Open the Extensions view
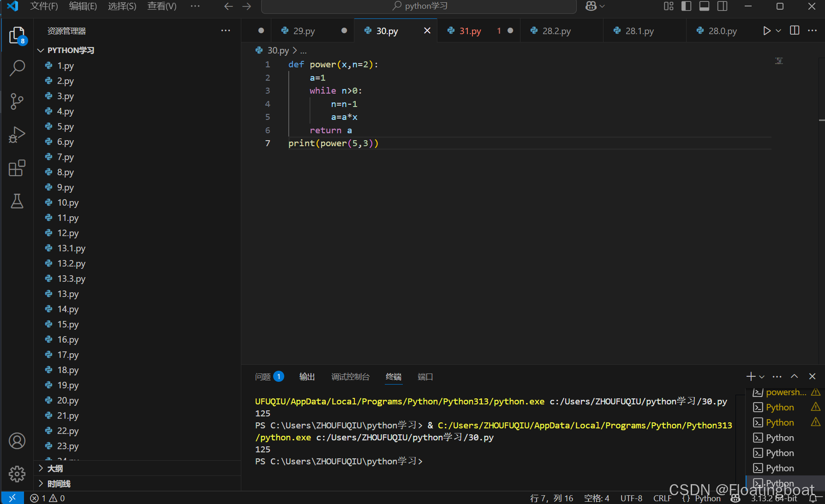 [17, 168]
